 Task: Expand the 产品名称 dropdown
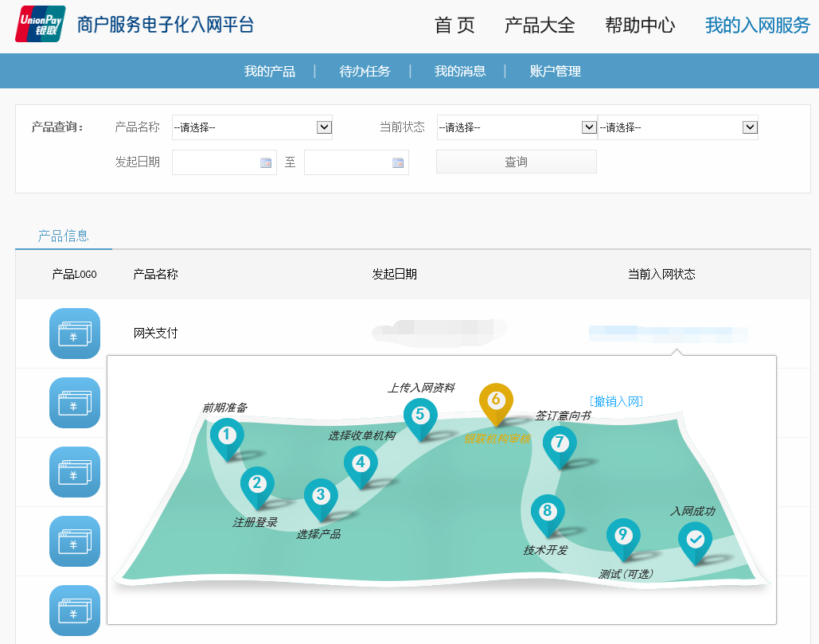tap(324, 127)
